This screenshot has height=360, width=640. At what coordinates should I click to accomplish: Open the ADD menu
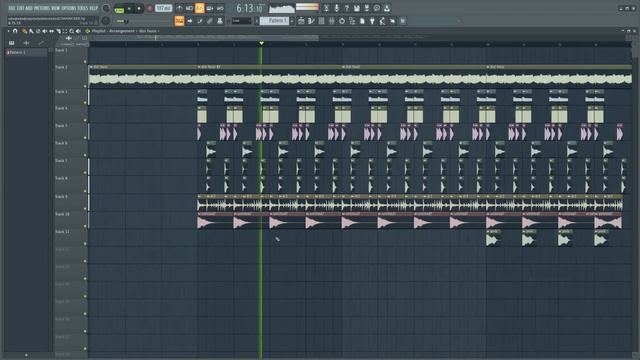(x=29, y=8)
